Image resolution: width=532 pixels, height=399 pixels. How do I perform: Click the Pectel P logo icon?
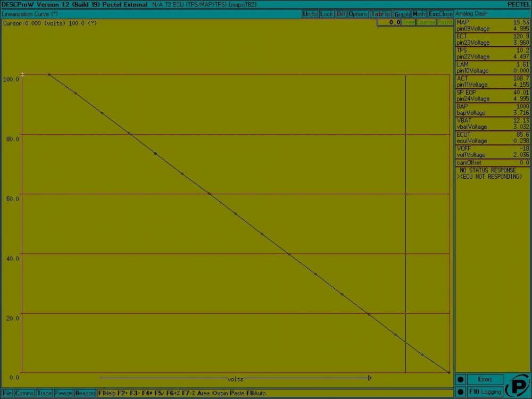pyautogui.click(x=517, y=386)
